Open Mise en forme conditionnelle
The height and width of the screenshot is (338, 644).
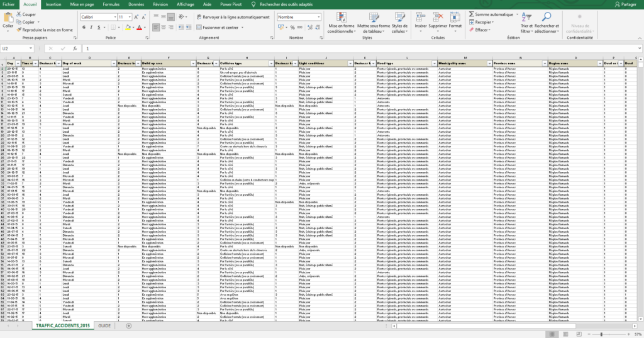pyautogui.click(x=341, y=23)
